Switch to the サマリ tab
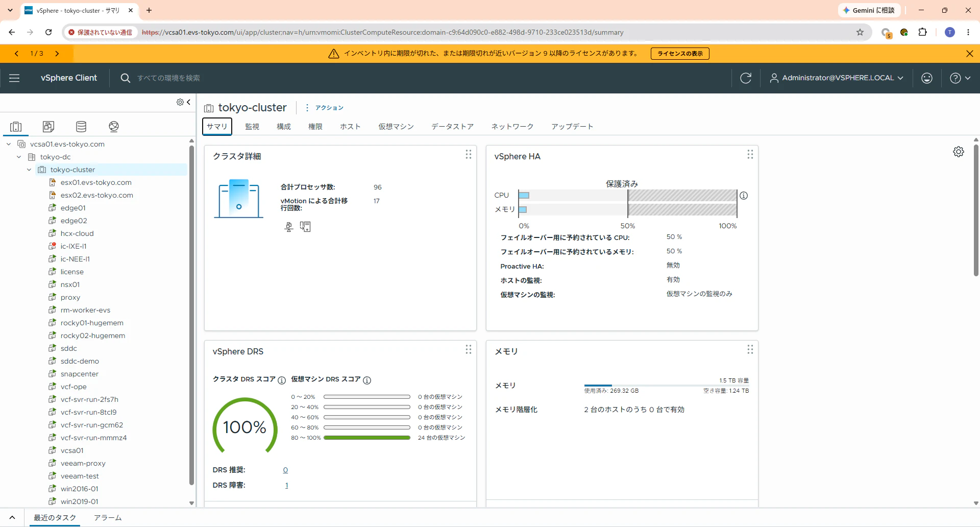 pyautogui.click(x=217, y=127)
